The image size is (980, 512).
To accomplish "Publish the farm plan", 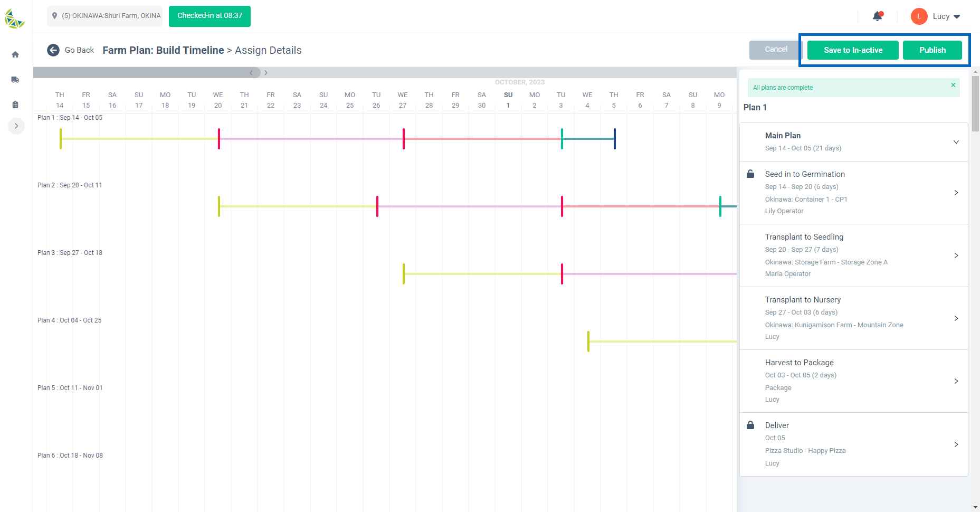I will (x=933, y=50).
